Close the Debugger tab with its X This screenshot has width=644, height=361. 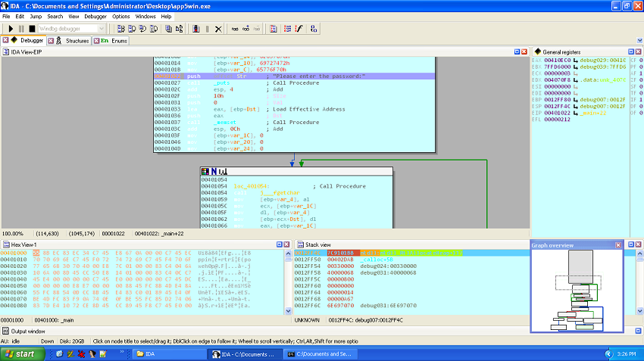point(5,40)
